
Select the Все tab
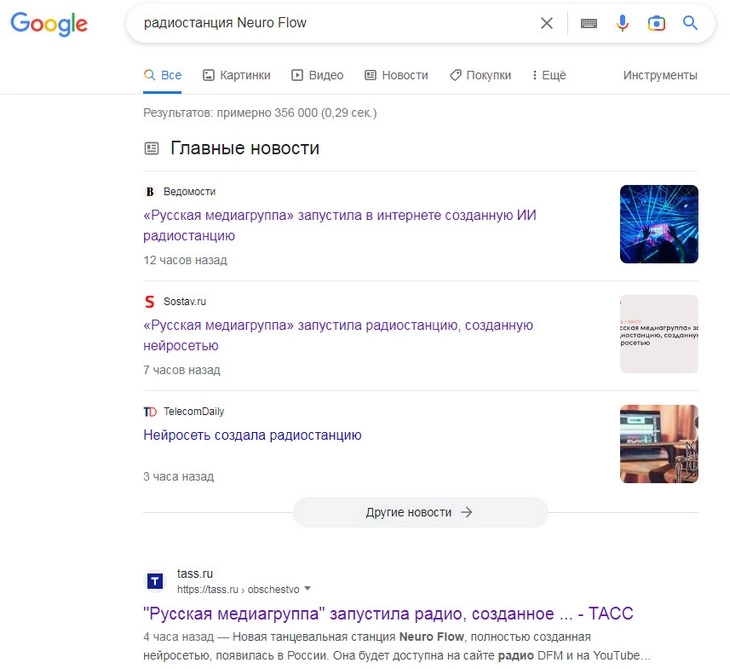162,75
